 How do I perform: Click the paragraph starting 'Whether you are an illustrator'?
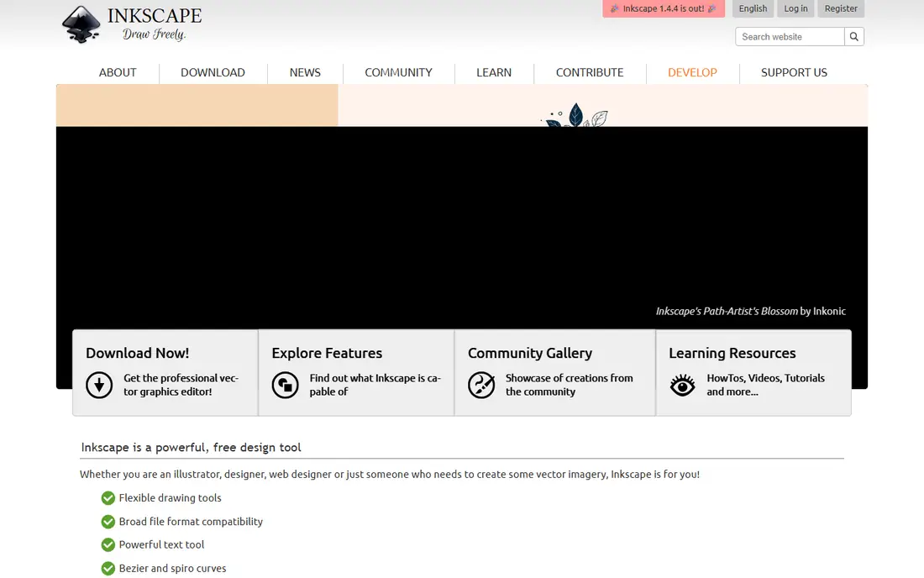tap(390, 475)
